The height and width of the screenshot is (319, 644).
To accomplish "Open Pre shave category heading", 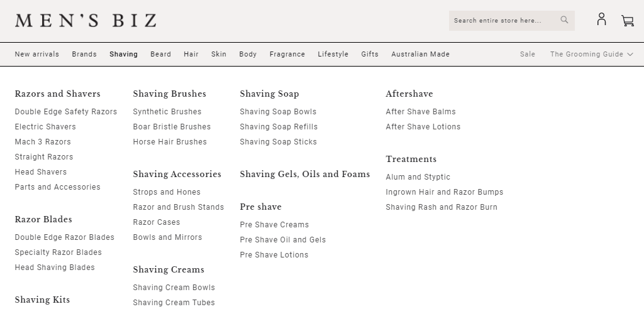I will [x=261, y=207].
